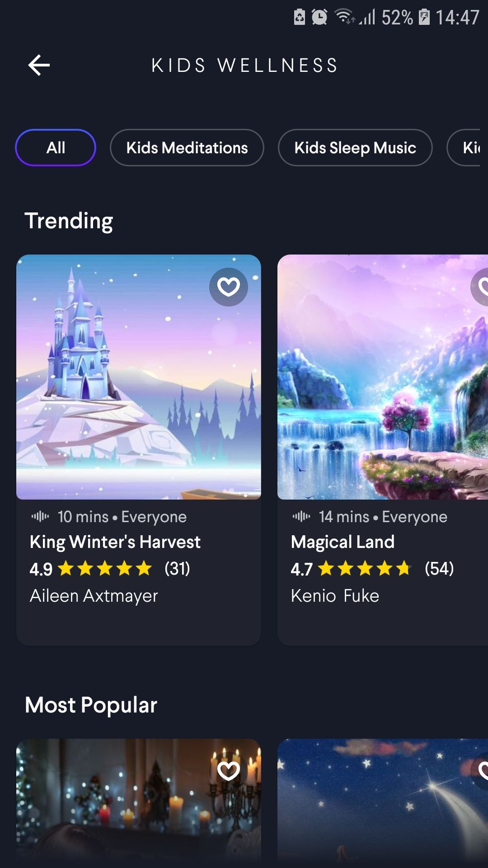Open the Magical Land waterfall thumbnail
This screenshot has height=868, width=488.
point(383,377)
